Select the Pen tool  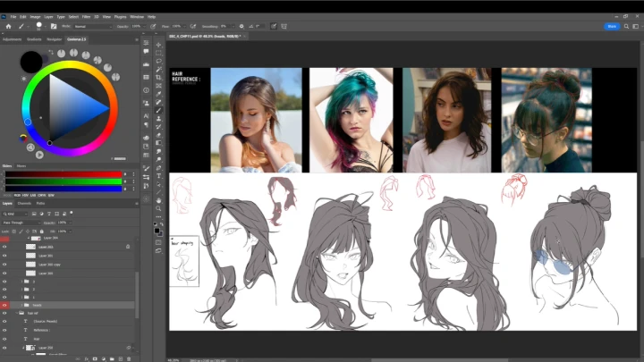click(x=158, y=168)
